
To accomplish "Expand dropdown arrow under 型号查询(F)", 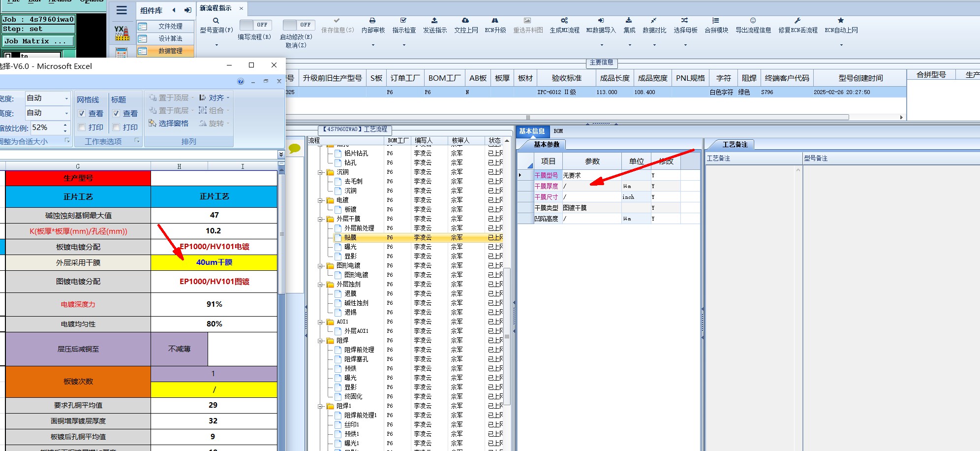I will click(x=216, y=45).
